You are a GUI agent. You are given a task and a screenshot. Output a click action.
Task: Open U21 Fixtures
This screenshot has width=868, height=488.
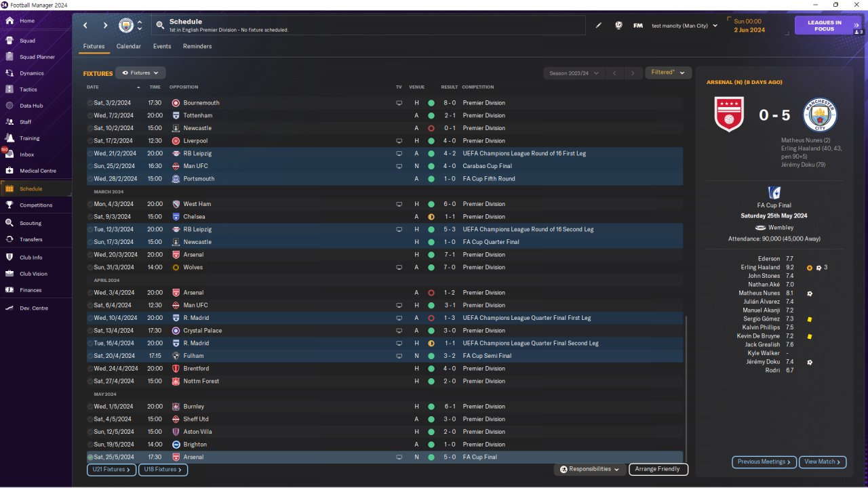coord(111,469)
